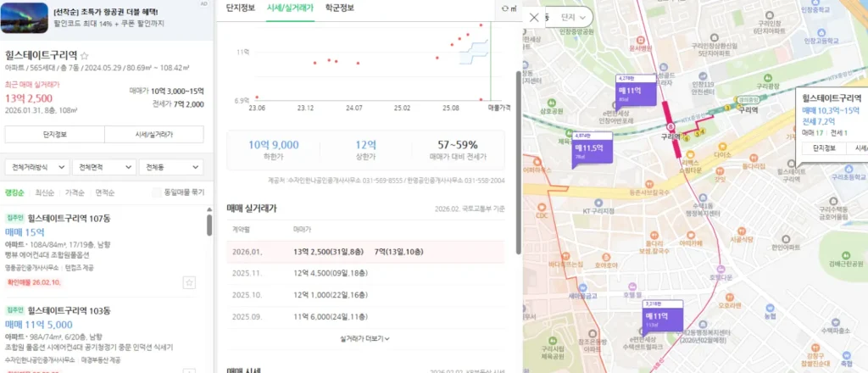Click the 12억 상한가 value
The width and height of the screenshot is (868, 373).
(366, 145)
